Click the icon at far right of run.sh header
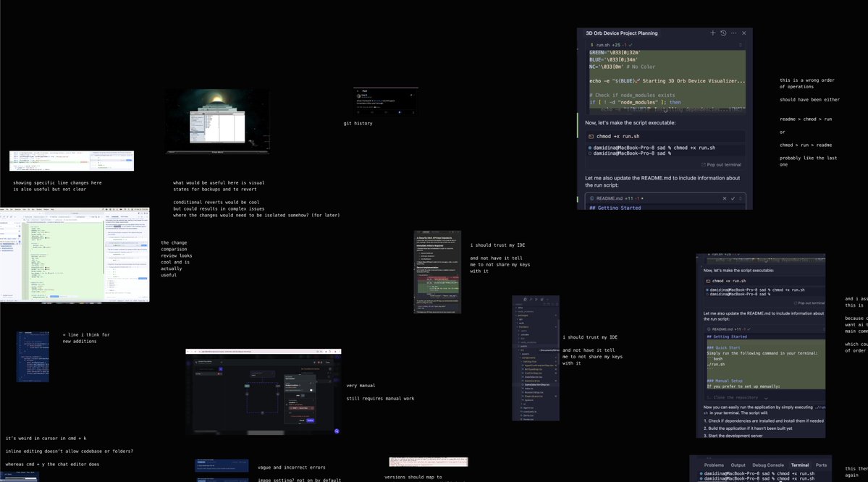Viewport: 868px width, 482px height. point(740,45)
